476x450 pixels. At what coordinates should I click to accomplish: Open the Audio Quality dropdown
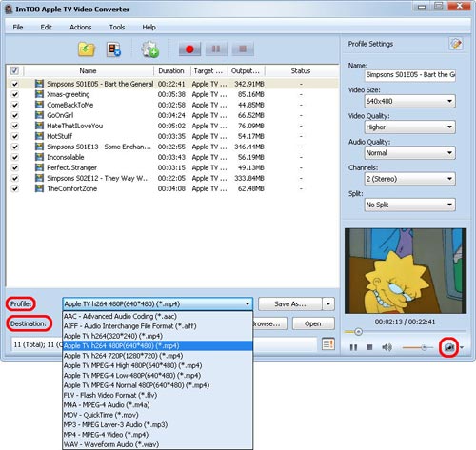tap(410, 153)
